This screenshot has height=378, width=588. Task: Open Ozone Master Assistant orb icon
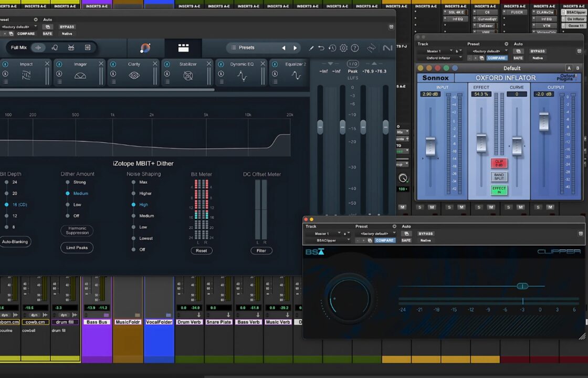click(x=145, y=48)
